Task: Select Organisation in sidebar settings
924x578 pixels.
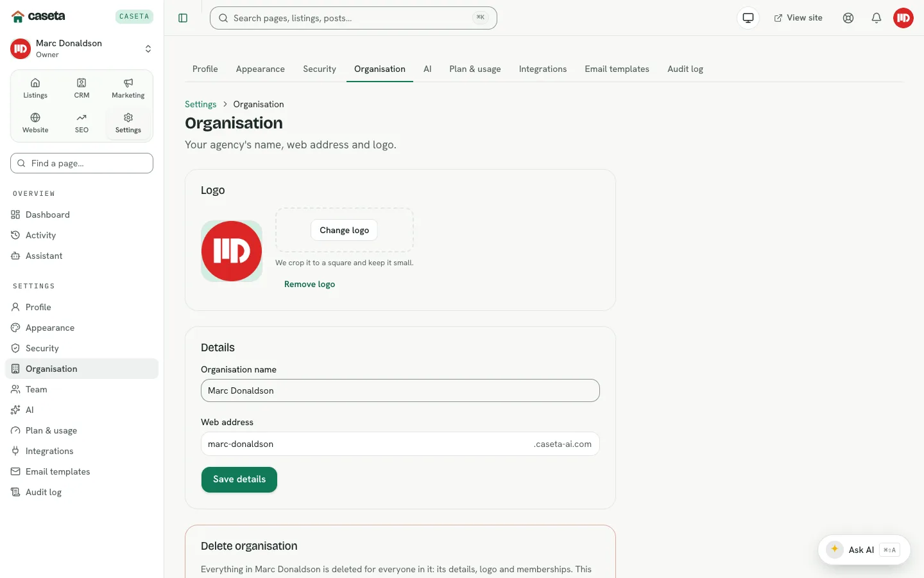Action: (81, 369)
